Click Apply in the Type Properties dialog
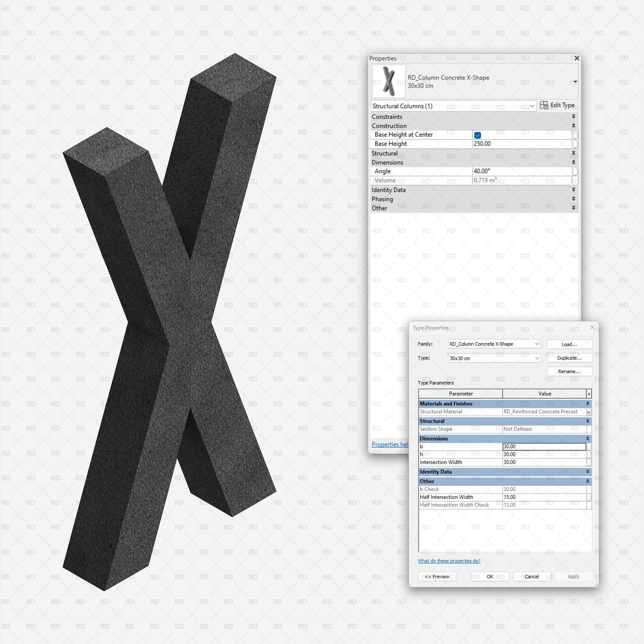Screen dimensions: 644x644 [573, 577]
